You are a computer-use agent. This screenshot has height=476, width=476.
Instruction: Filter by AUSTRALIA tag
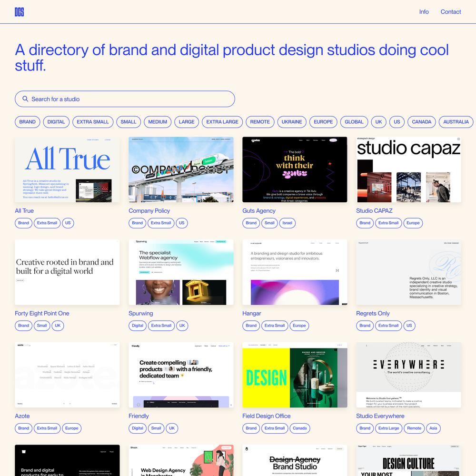(x=456, y=122)
